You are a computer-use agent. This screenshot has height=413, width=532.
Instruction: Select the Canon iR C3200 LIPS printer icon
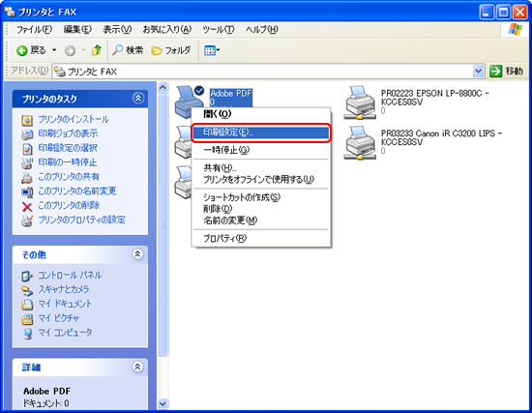(360, 143)
